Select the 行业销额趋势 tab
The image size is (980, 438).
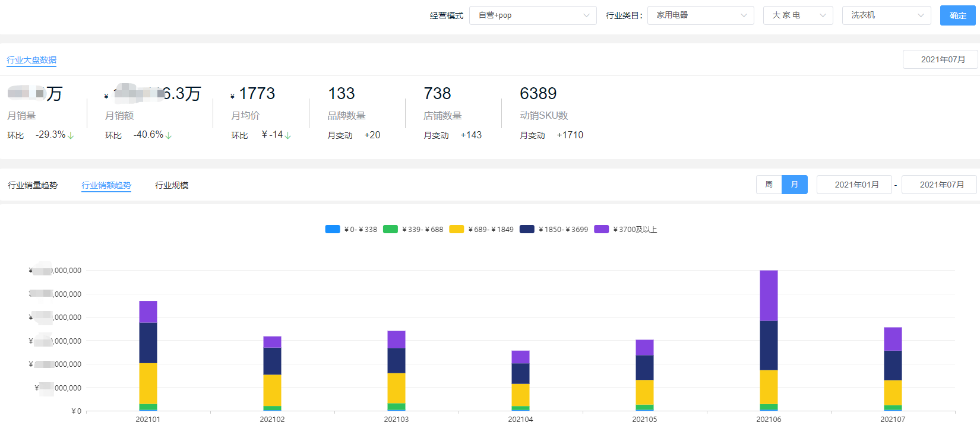pos(106,185)
